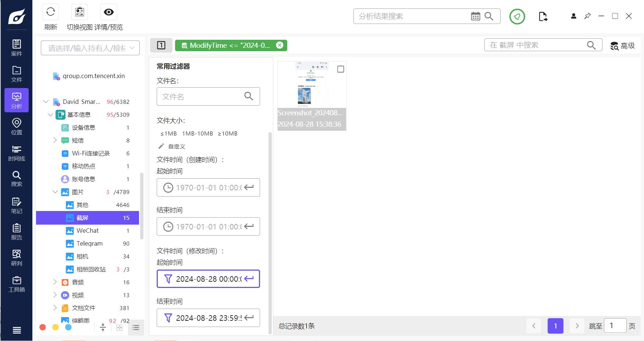Select the Telegram images tree item
Screen dimensions: 644x341
pos(89,243)
